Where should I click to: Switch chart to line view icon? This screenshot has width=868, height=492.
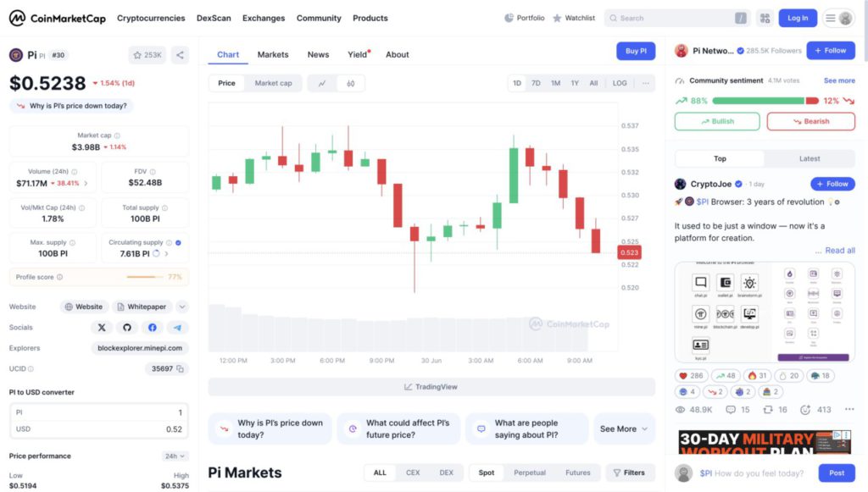tap(322, 84)
